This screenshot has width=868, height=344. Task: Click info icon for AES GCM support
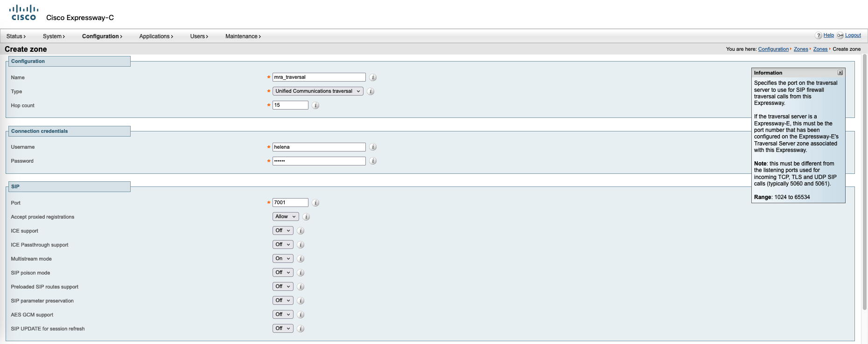301,315
